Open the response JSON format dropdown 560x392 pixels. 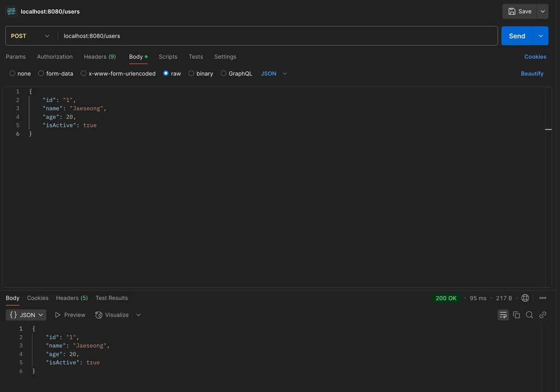[x=26, y=315]
